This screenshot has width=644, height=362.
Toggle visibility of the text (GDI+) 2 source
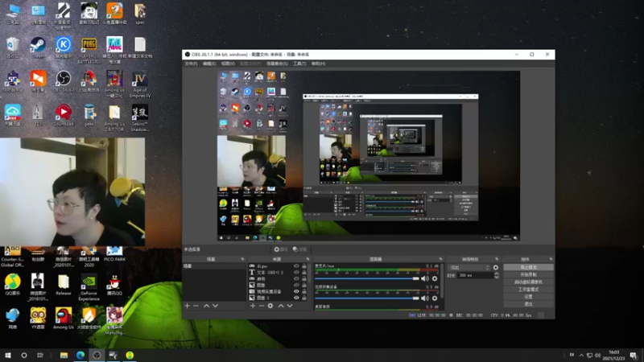296,272
